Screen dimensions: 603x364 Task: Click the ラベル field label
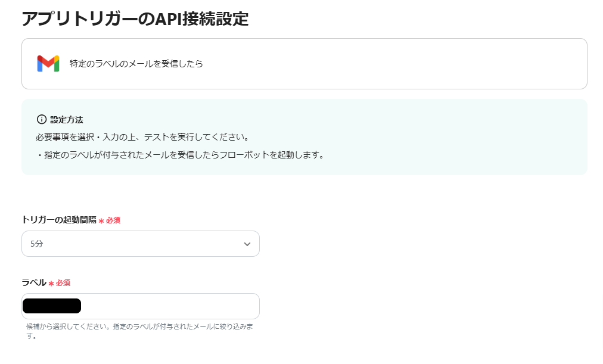(33, 282)
